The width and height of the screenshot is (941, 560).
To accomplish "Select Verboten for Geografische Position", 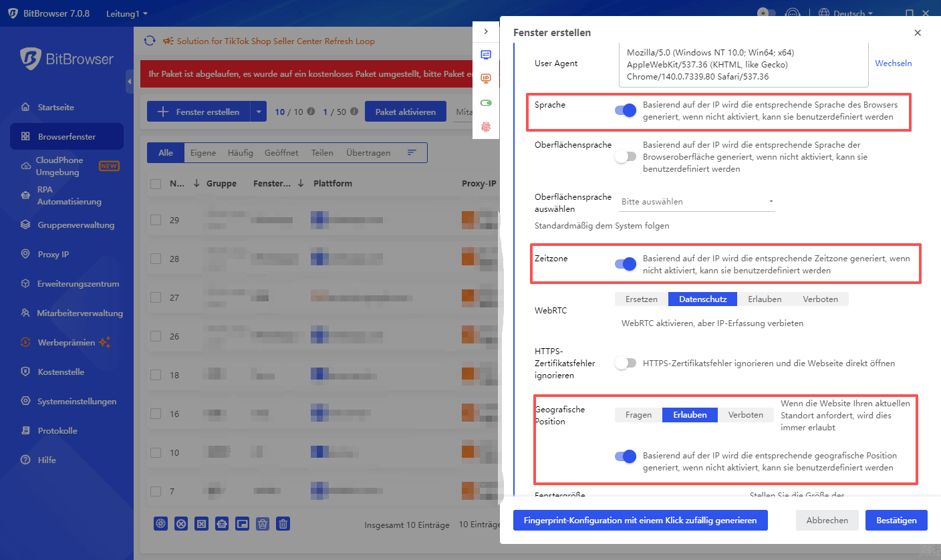I will pyautogui.click(x=745, y=415).
